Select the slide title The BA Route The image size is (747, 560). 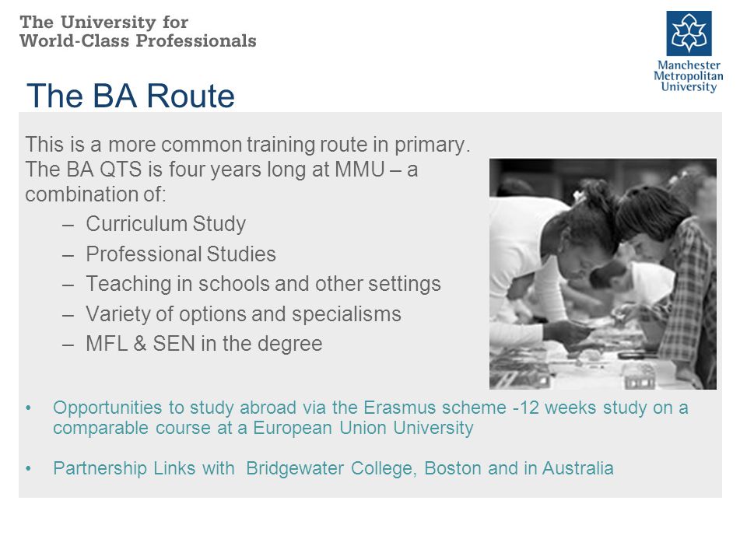131,96
